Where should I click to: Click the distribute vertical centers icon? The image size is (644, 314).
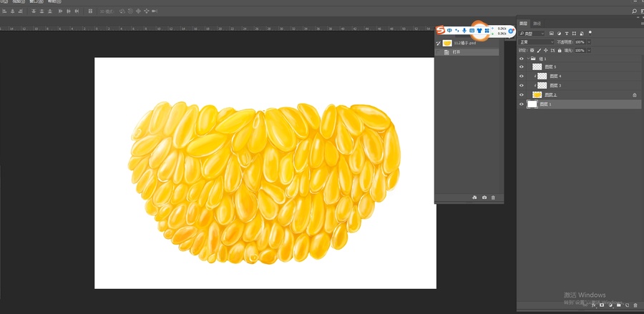(x=42, y=11)
